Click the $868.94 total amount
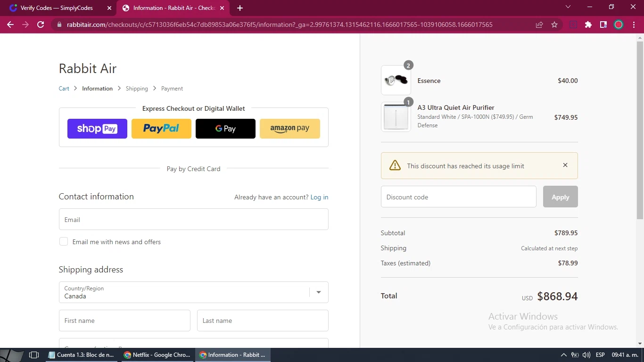Viewport: 644px width, 362px height. click(557, 296)
